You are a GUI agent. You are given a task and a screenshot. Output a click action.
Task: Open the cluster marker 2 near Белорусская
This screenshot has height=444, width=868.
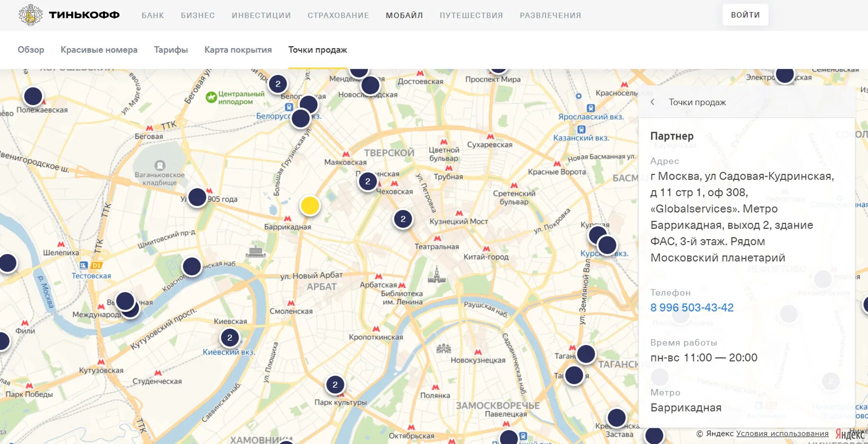pos(278,84)
